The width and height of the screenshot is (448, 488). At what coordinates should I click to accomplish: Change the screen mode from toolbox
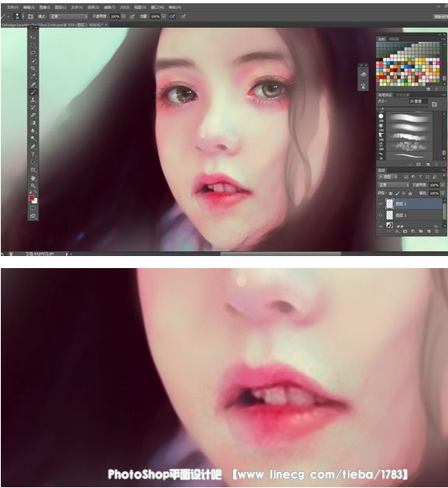pyautogui.click(x=33, y=216)
